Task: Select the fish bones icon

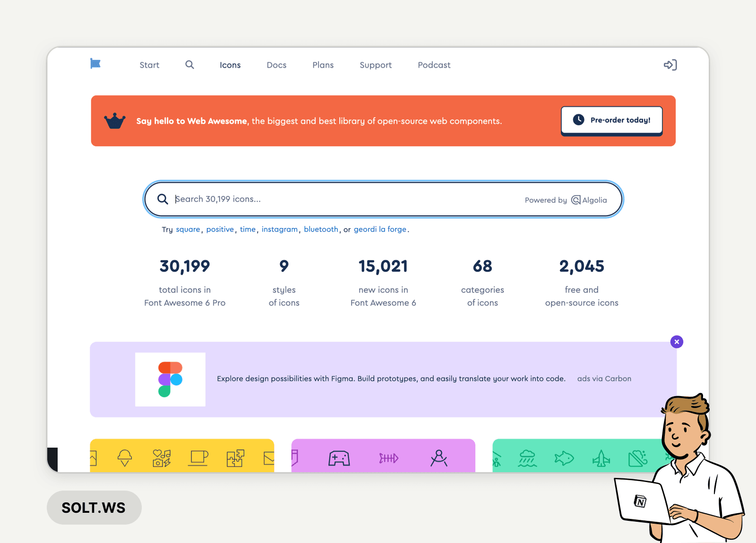Action: pos(389,458)
